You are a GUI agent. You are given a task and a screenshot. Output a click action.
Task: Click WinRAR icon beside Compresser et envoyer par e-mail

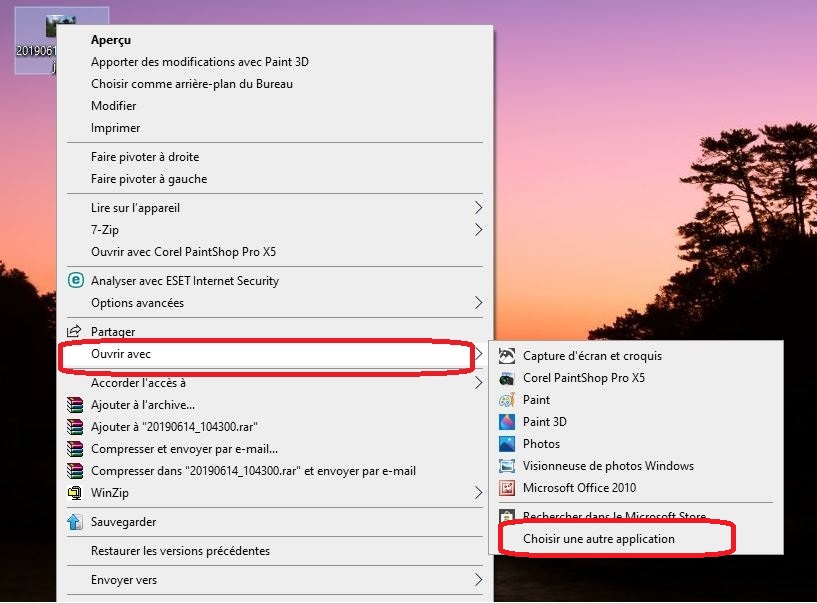[75, 449]
